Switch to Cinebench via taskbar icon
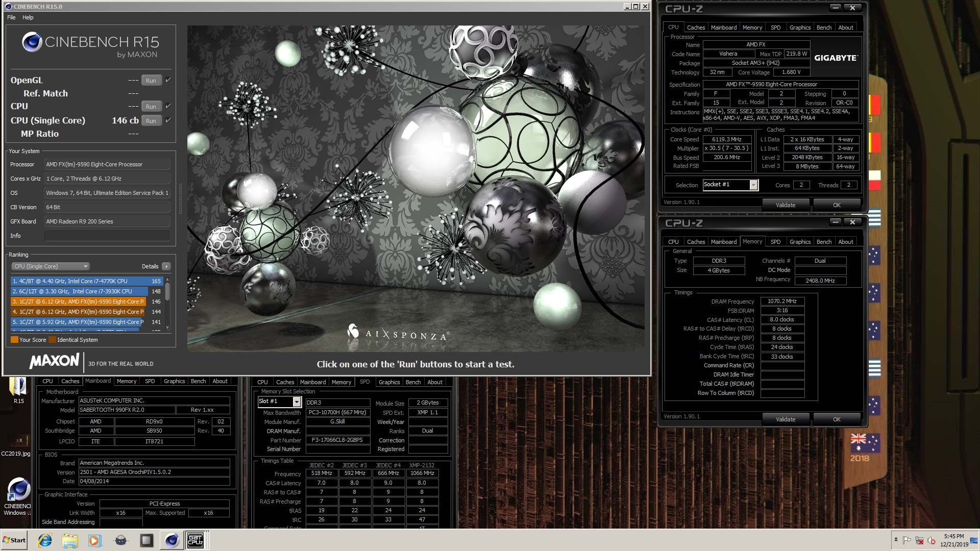The height and width of the screenshot is (551, 980). pyautogui.click(x=172, y=540)
